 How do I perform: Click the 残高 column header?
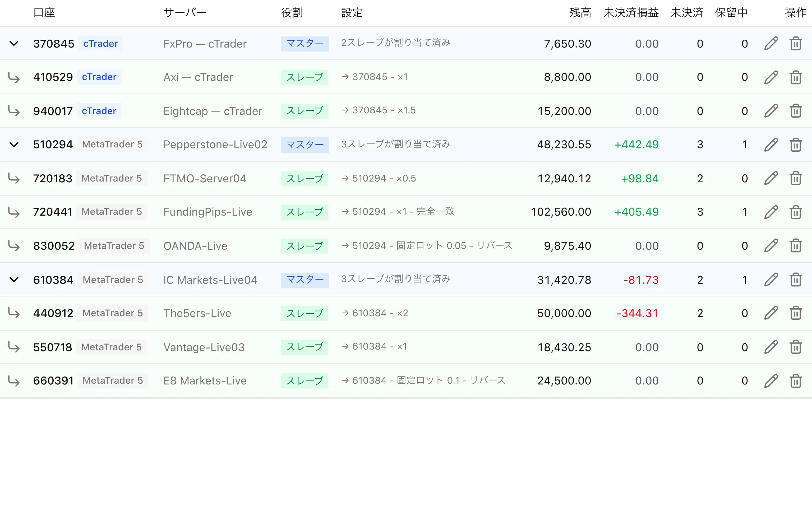[580, 13]
